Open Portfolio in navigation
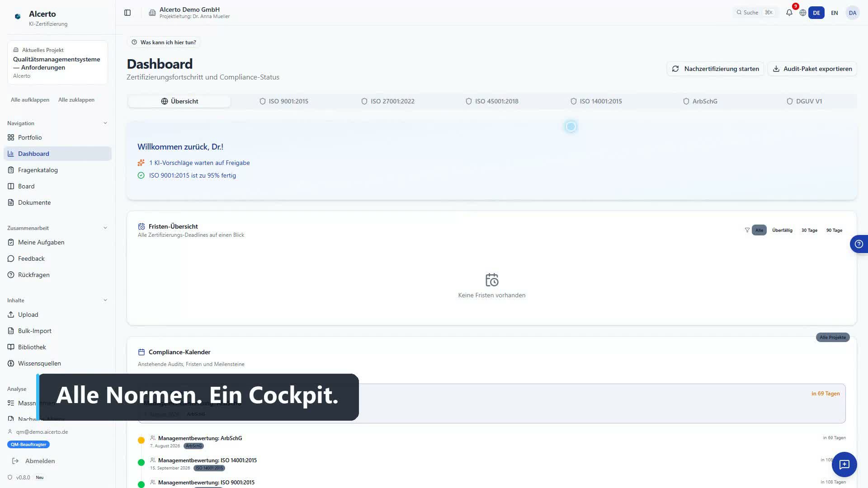The width and height of the screenshot is (868, 488). click(x=57, y=137)
